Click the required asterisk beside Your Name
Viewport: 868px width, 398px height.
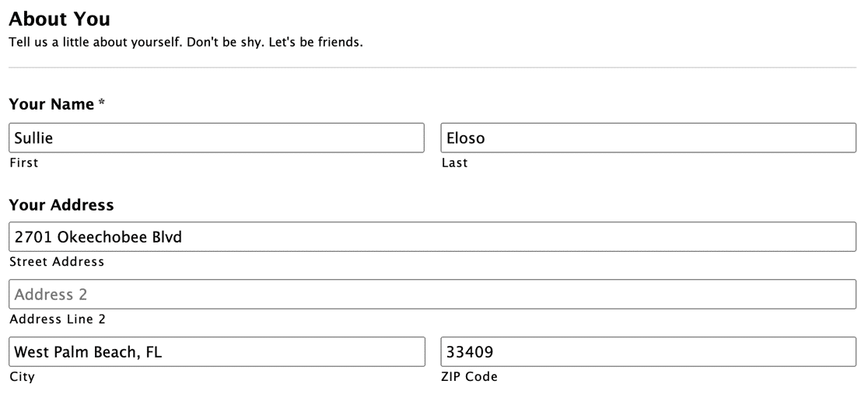[102, 103]
